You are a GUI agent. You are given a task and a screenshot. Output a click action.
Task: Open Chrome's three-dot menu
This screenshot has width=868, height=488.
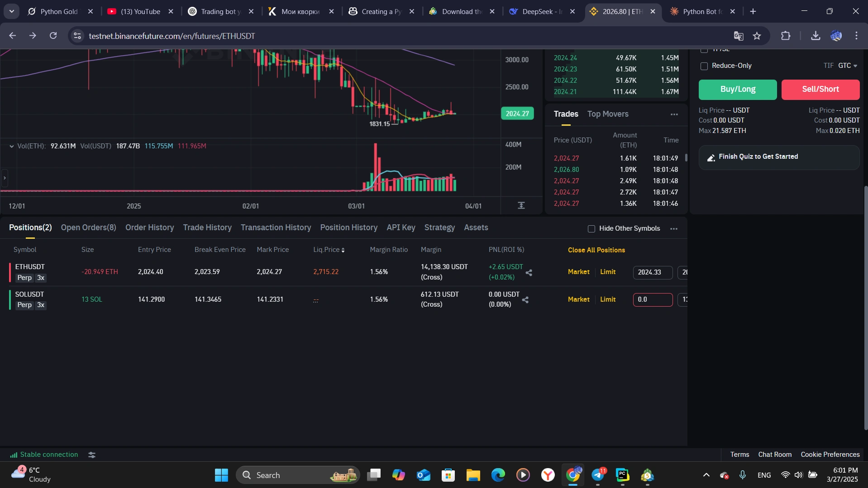pyautogui.click(x=856, y=36)
